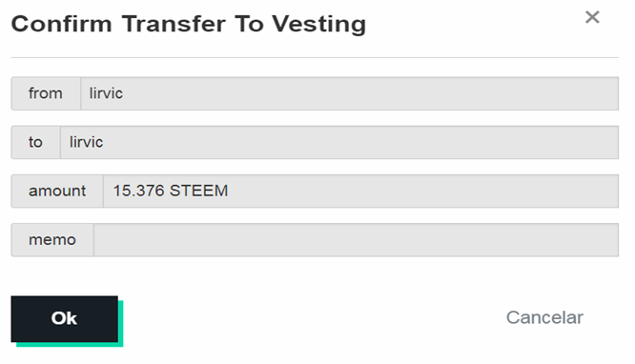Select the amount field showing 15.376 STEEM

[360, 192]
